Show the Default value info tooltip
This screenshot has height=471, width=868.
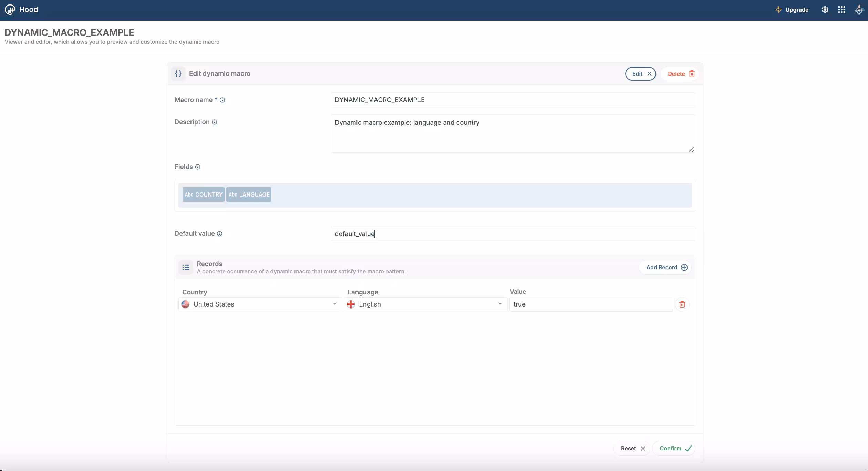(x=220, y=234)
